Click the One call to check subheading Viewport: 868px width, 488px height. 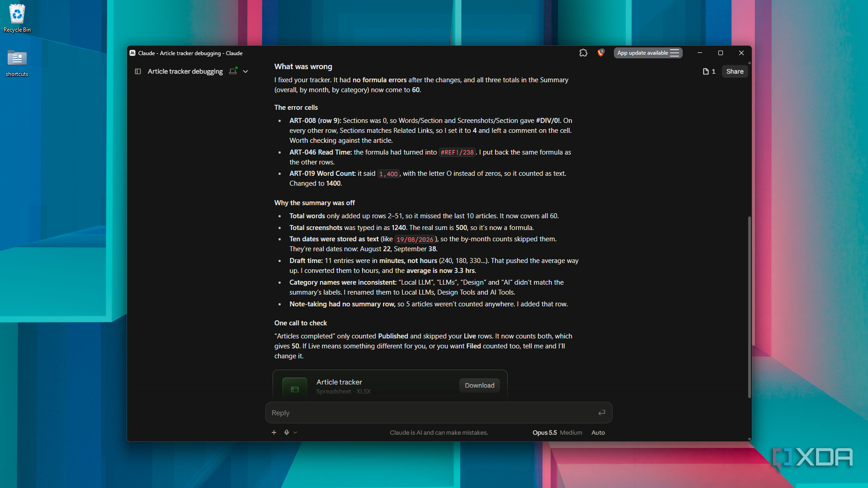click(300, 323)
